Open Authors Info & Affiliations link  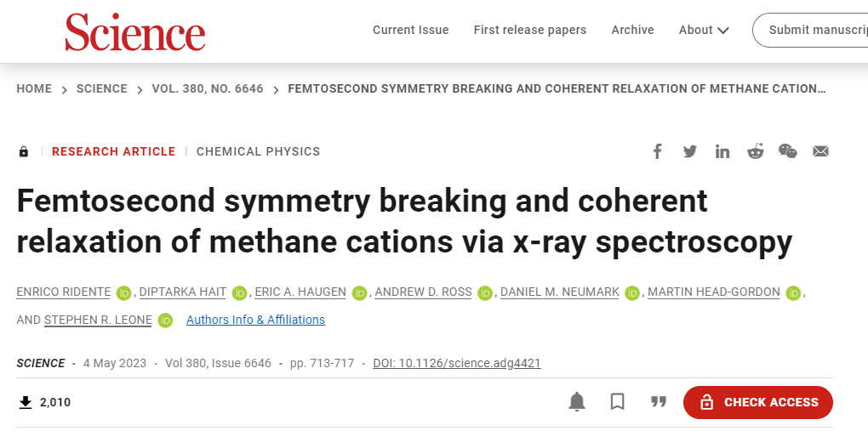coord(256,320)
